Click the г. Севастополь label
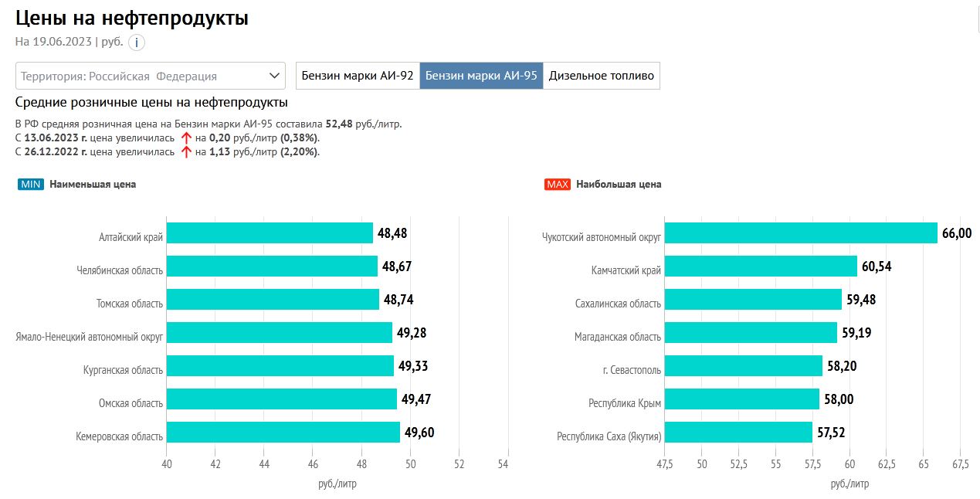The image size is (980, 499). [631, 370]
